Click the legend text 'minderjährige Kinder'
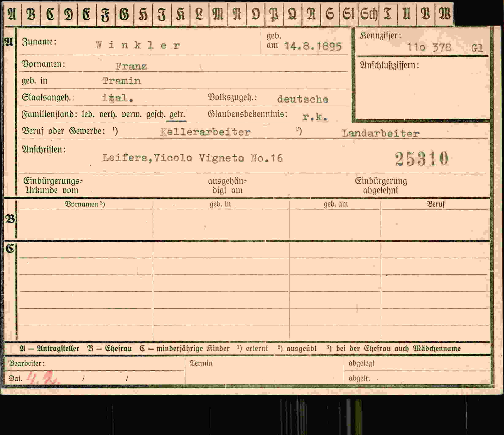Viewport: 504px width, 435px height. pos(193,349)
